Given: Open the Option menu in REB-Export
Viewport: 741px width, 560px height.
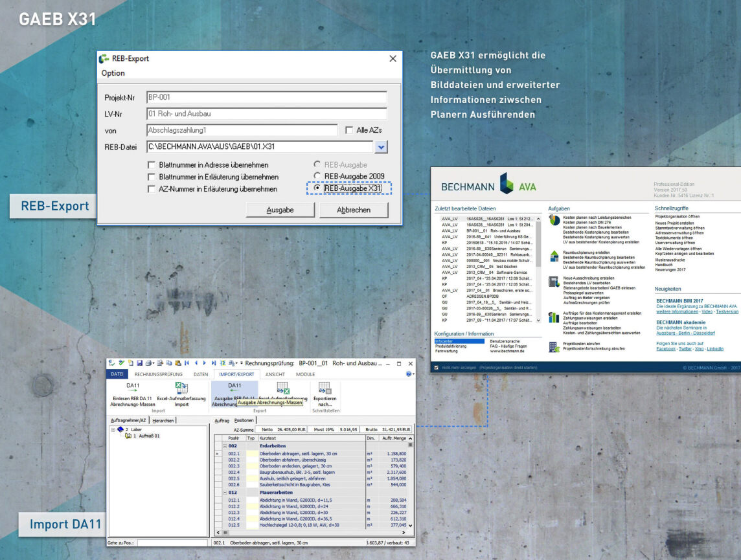Looking at the screenshot, I should [113, 73].
